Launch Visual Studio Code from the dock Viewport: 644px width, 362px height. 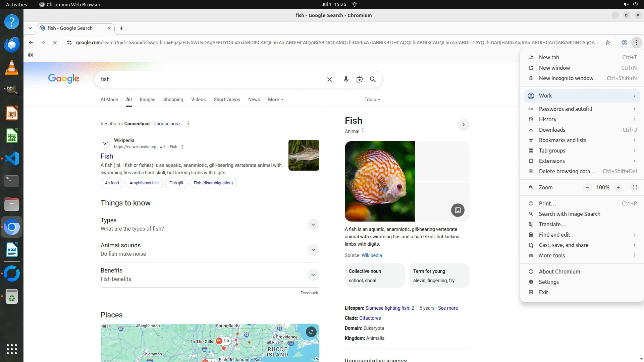click(12, 159)
